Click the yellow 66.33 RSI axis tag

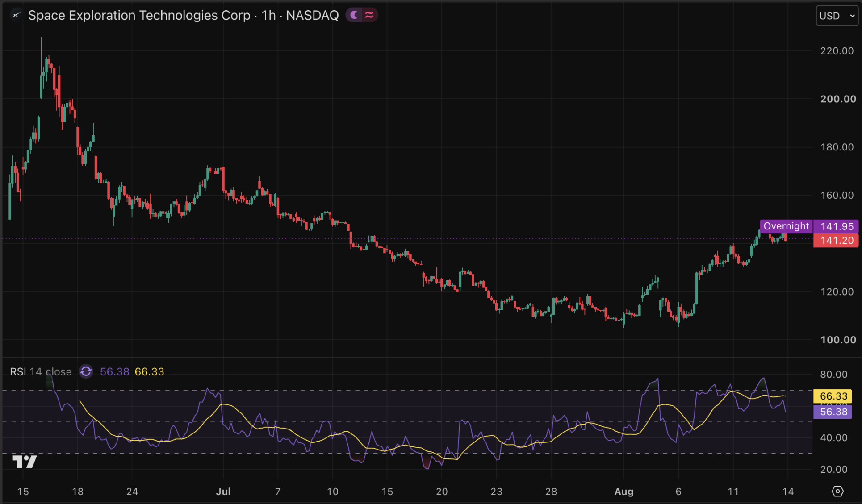pyautogui.click(x=833, y=396)
